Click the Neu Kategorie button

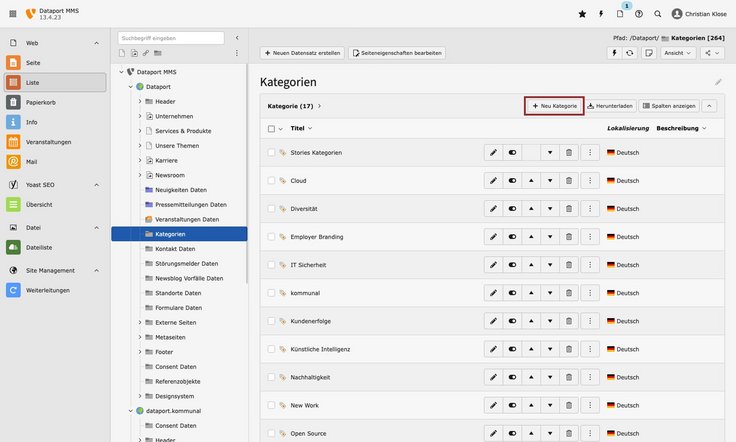[554, 105]
